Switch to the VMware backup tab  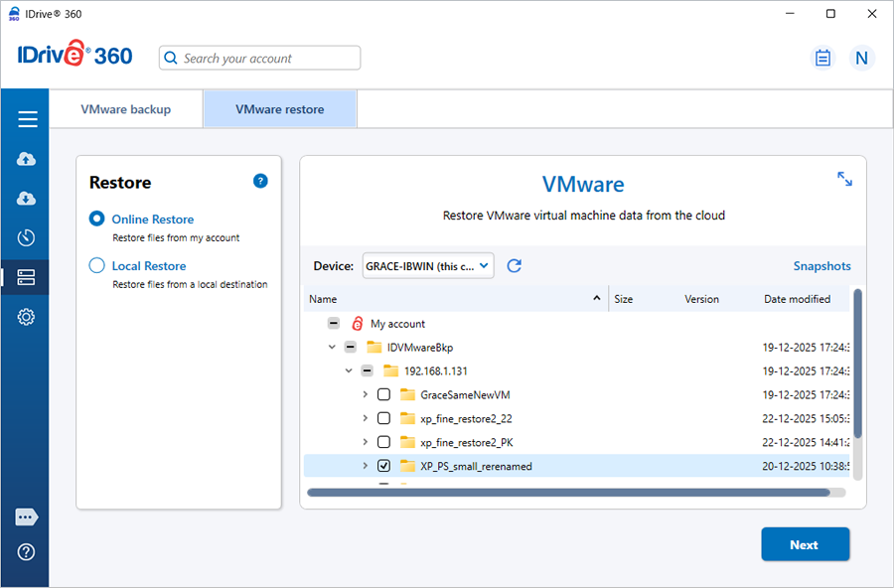[126, 109]
